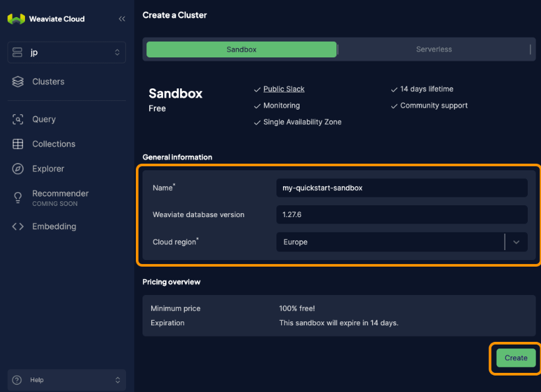This screenshot has height=392, width=541.
Task: Click the green Create button
Action: pos(516,358)
